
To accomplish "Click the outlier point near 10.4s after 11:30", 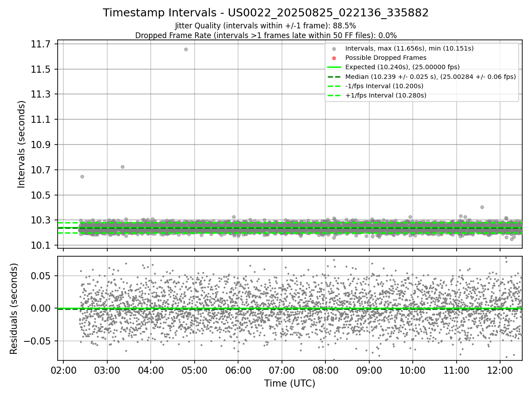I will [482, 207].
